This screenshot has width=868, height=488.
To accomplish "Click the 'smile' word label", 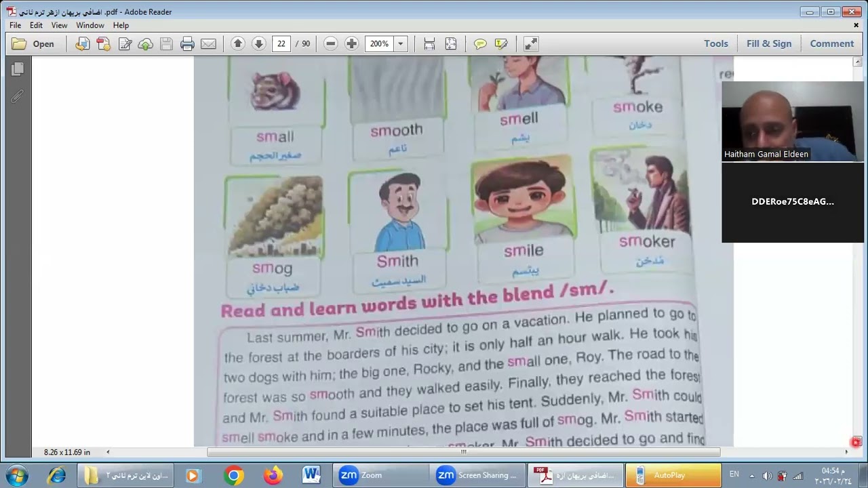I will (523, 251).
